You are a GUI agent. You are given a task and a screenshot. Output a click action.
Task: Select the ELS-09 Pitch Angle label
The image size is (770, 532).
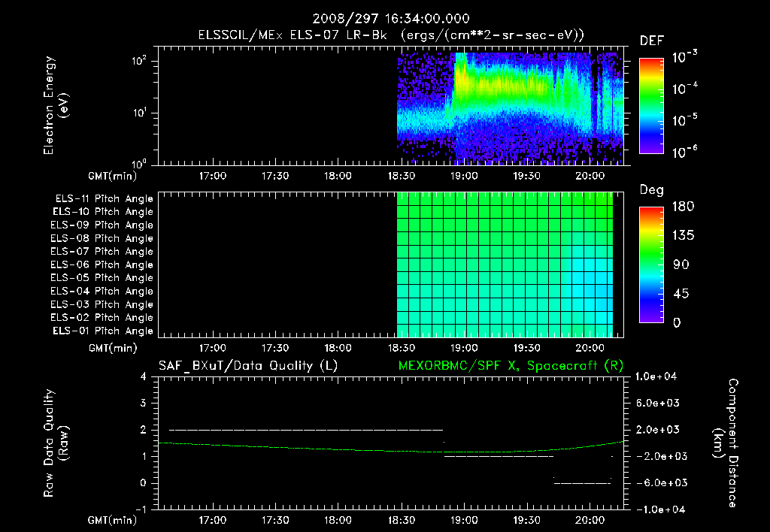[x=102, y=225]
